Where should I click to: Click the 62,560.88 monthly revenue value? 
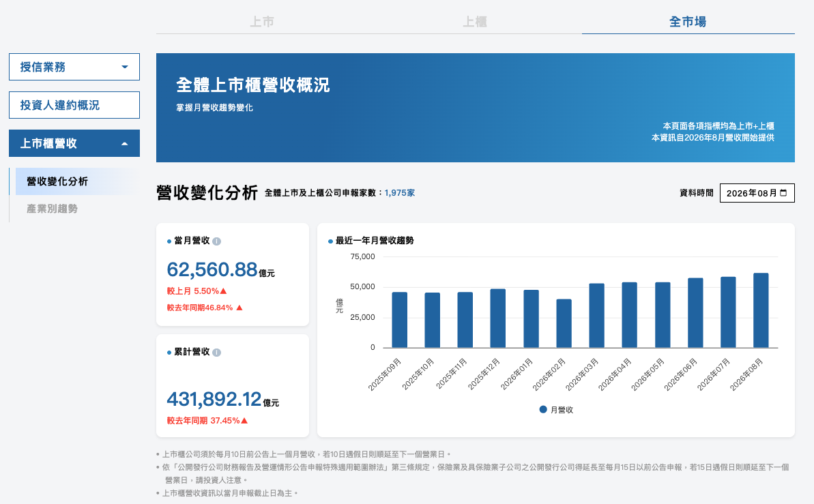click(x=212, y=269)
